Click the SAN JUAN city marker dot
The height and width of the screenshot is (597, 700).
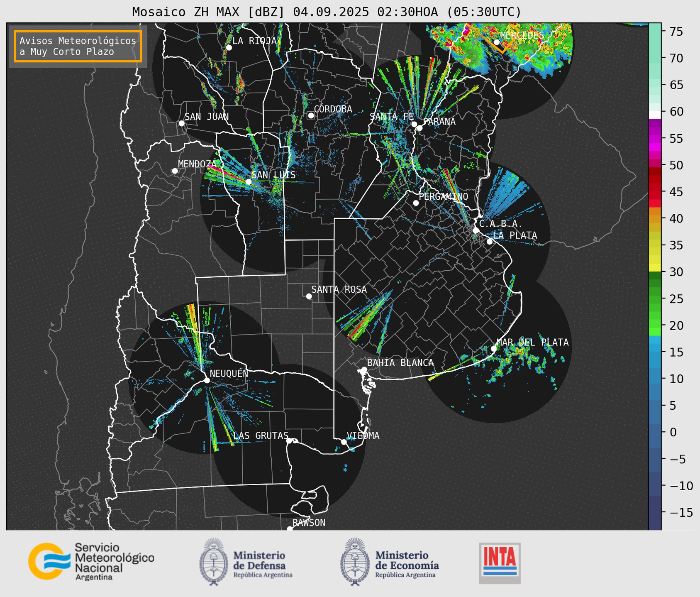181,123
